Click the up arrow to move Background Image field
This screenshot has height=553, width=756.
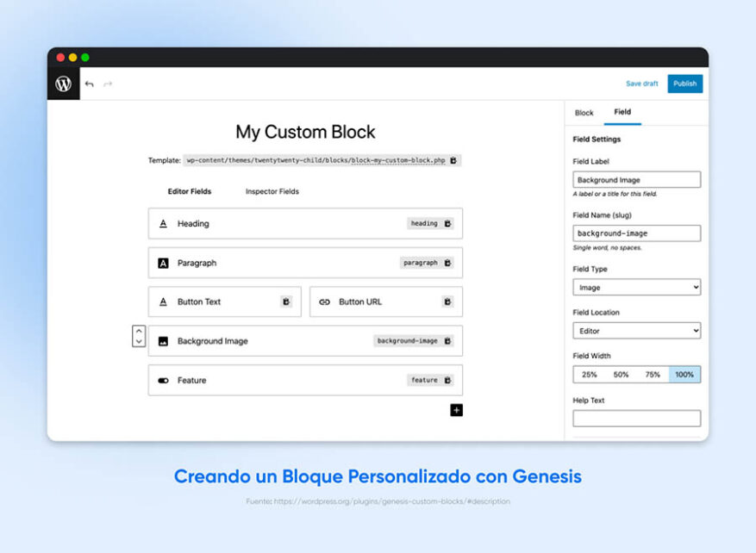(x=138, y=330)
